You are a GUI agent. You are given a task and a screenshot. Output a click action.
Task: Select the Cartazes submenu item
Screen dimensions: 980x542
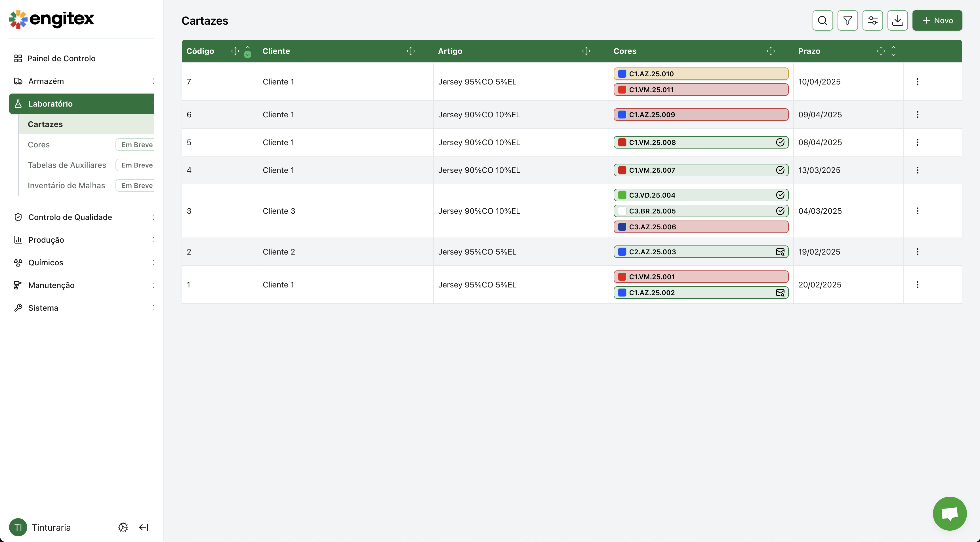[x=45, y=124]
